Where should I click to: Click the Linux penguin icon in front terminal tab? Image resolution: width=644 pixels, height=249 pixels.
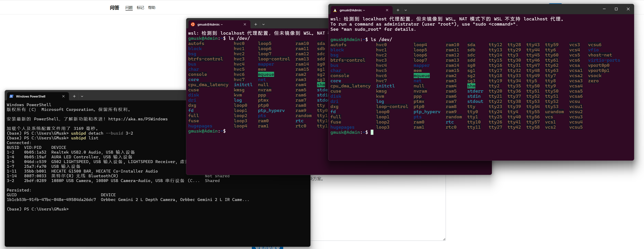(335, 10)
